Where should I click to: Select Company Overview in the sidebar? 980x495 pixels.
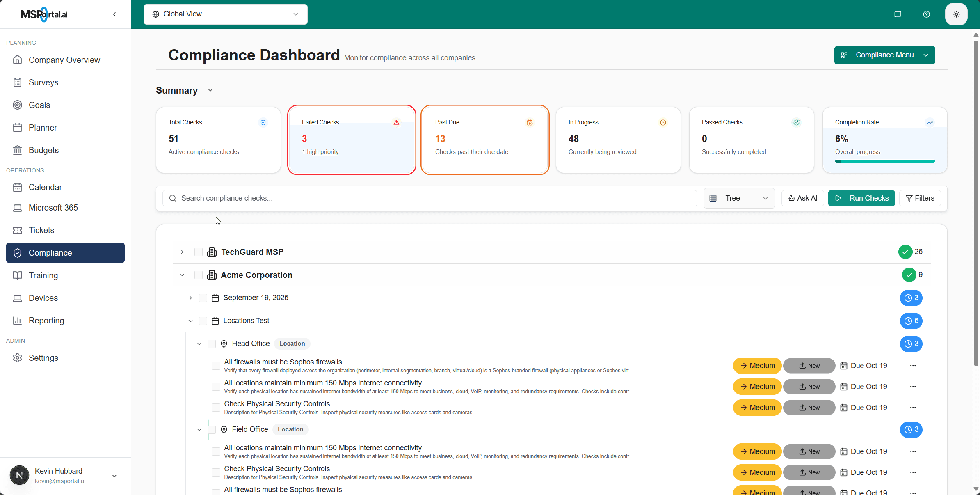(x=64, y=60)
